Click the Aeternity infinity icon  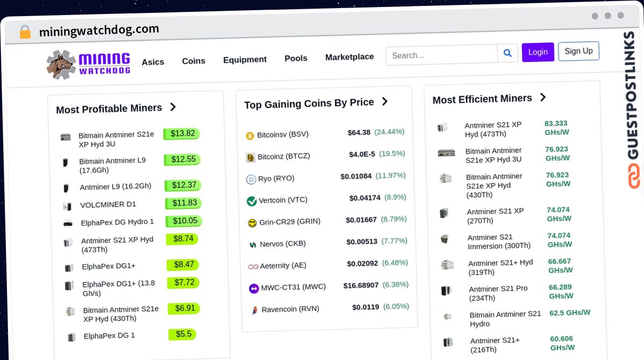tap(253, 267)
